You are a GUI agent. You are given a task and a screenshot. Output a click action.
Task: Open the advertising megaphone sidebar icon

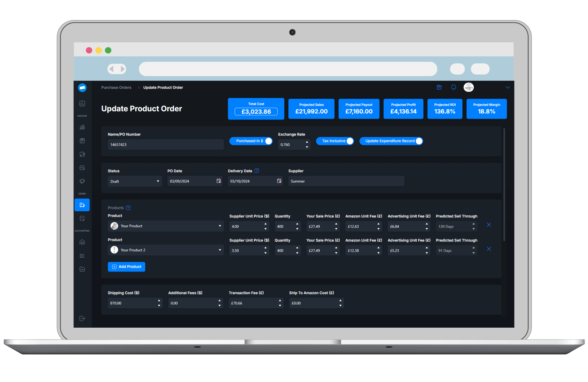click(82, 181)
